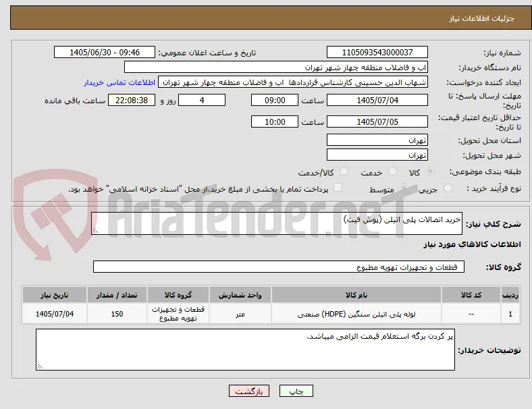
Task: Toggle the Islamic treasury payment checkbox
Action: click(x=338, y=188)
